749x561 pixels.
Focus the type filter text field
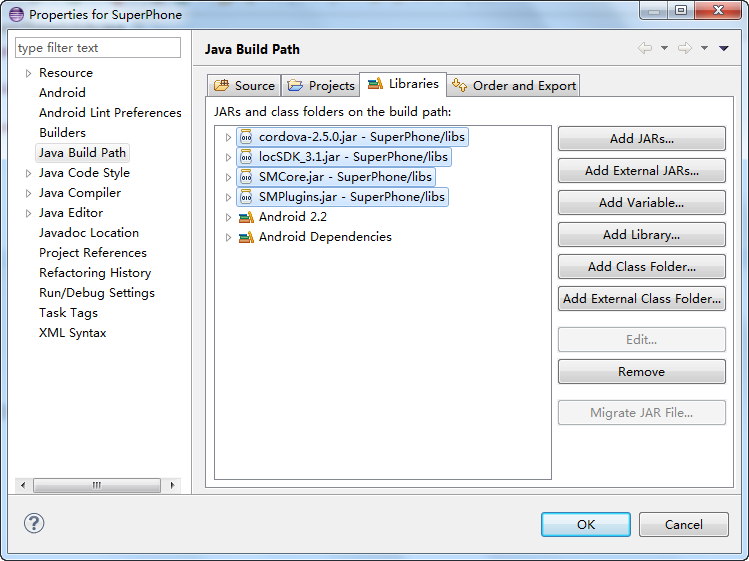click(x=98, y=48)
